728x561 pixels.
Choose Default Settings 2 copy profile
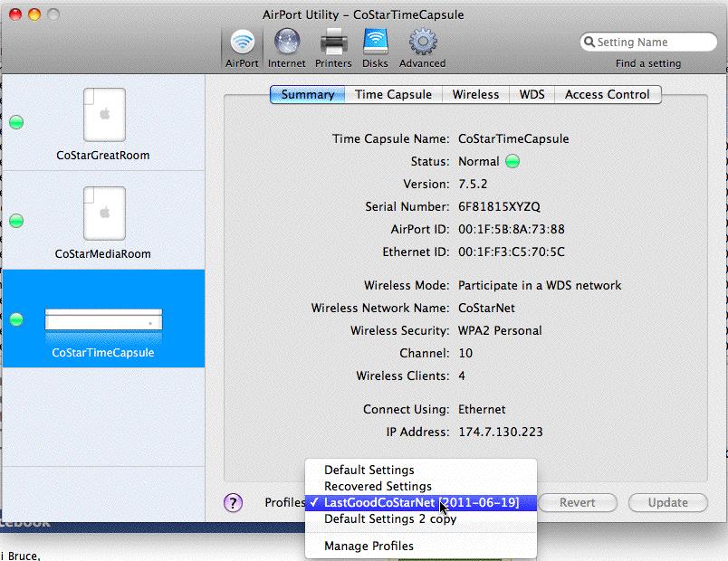(x=421, y=518)
